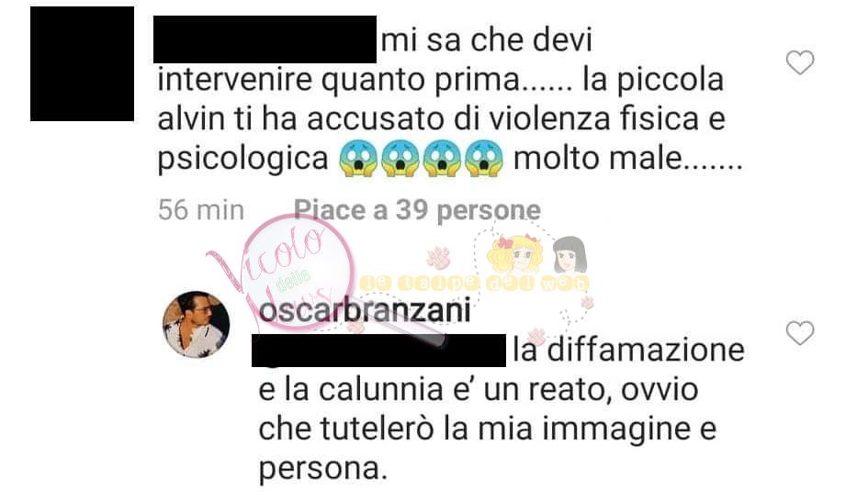Open the blacked-out square avatar of first commenter
The width and height of the screenshot is (868, 502).
(82, 63)
